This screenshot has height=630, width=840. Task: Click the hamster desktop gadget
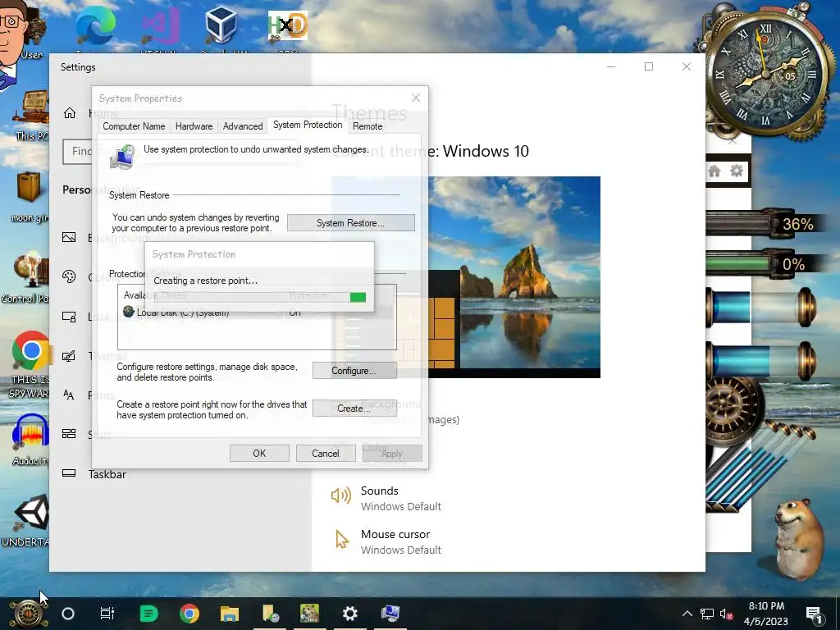tap(798, 538)
